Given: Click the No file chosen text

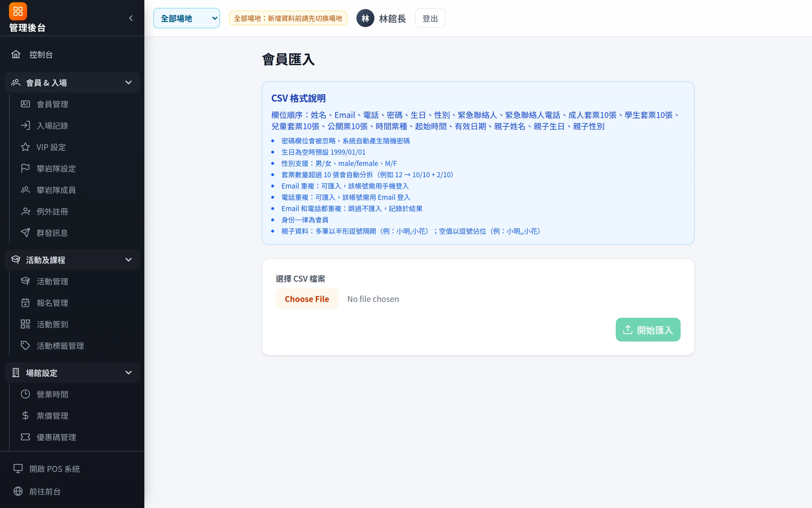Looking at the screenshot, I should [x=373, y=299].
